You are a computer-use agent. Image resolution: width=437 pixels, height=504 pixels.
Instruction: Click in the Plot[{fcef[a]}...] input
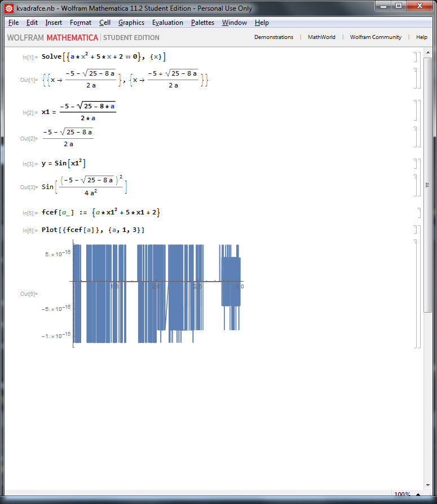(x=93, y=230)
